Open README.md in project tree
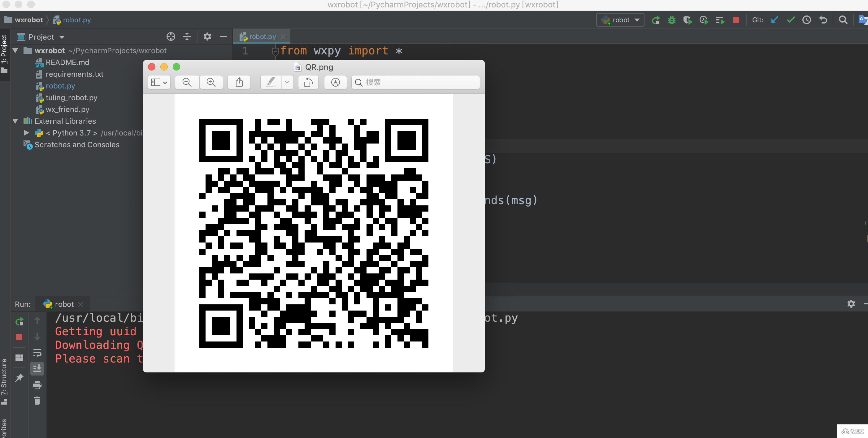 [x=67, y=62]
